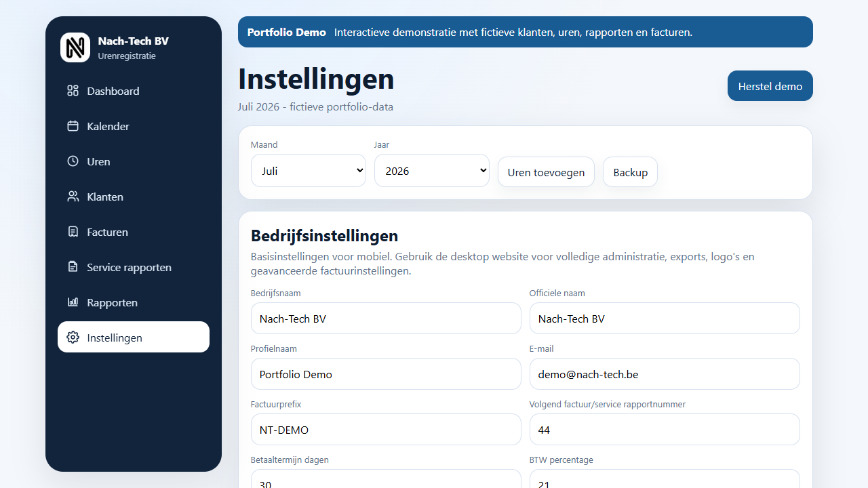Click the Uren toevoegen button
Screen dimensions: 868x488
(546, 172)
